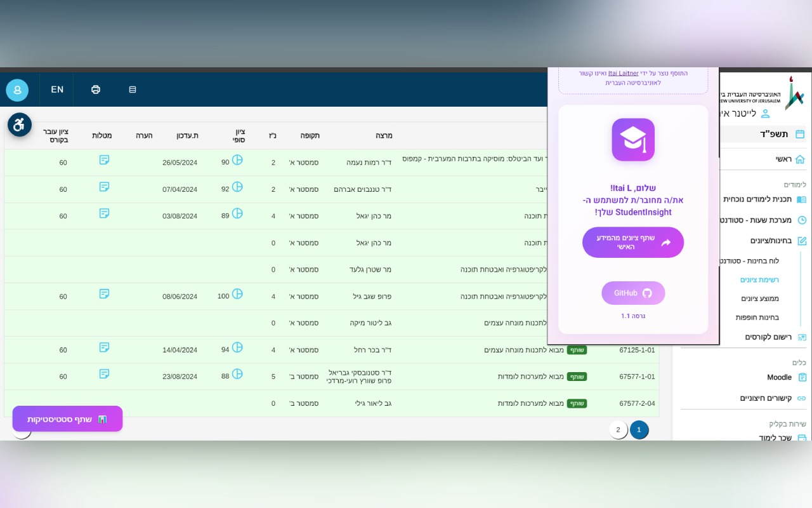Open assignments icon for row dated 23/08/2024

tap(105, 373)
